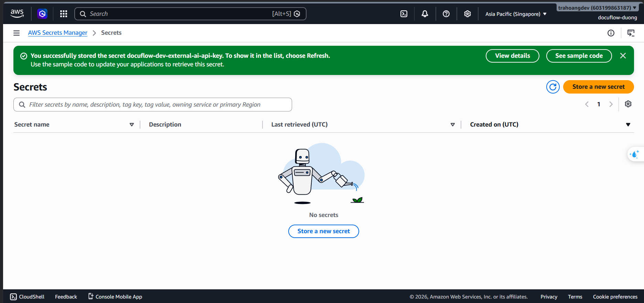Focus the top AWS Search field
The image size is (644, 303).
pos(190,14)
